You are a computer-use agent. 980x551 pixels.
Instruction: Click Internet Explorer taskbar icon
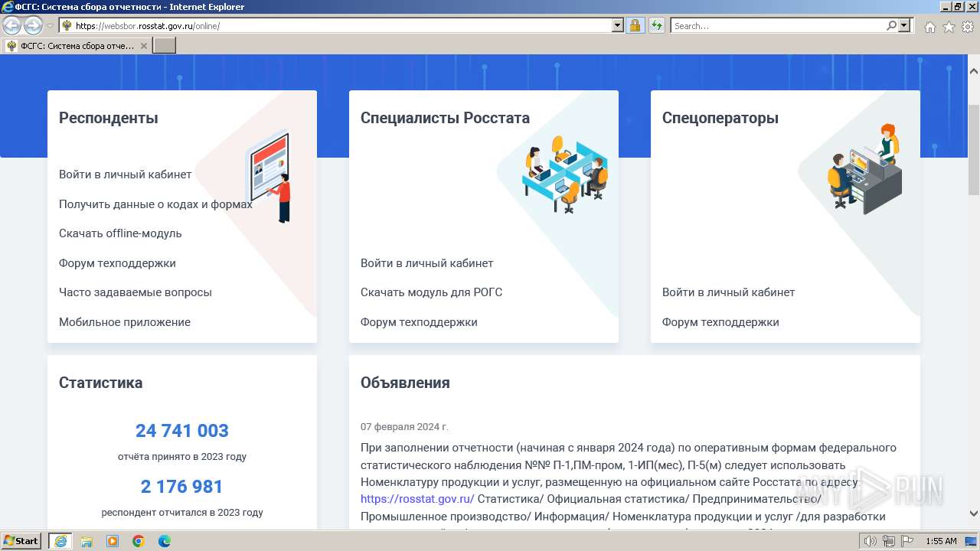point(60,541)
